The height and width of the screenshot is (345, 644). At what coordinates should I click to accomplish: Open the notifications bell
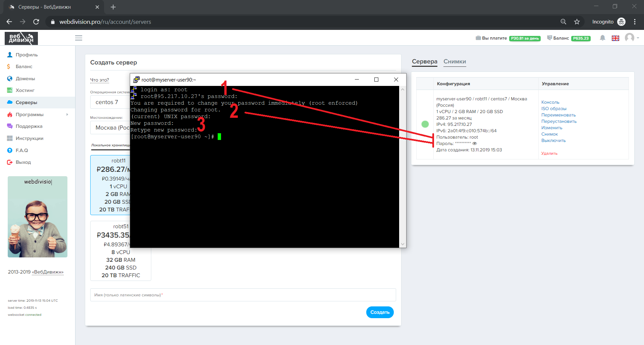point(602,38)
